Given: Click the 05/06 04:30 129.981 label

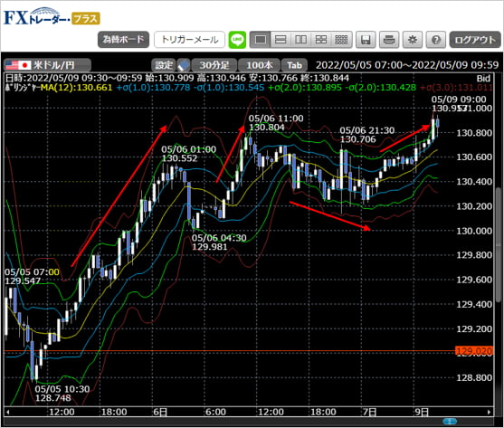Looking at the screenshot, I should coord(219,243).
